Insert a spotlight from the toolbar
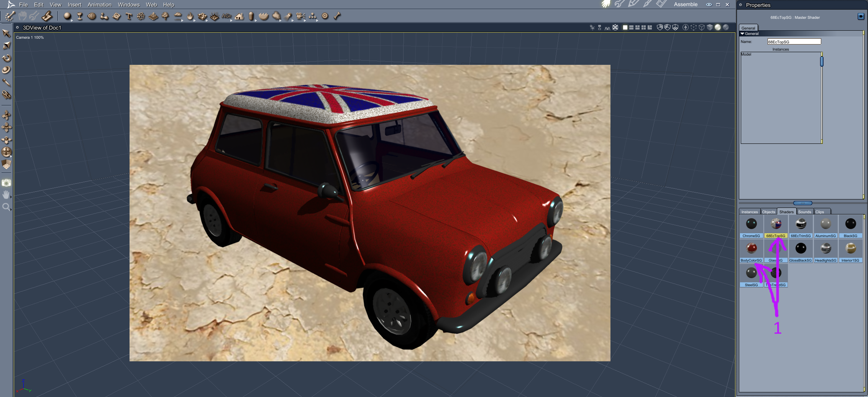Viewport: 868px width, 397px height. pyautogui.click(x=288, y=16)
